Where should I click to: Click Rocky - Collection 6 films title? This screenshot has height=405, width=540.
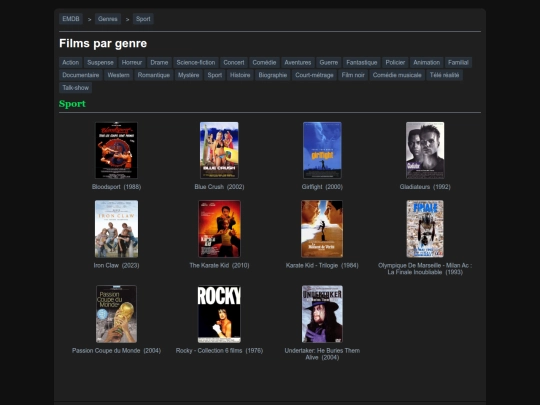219,351
